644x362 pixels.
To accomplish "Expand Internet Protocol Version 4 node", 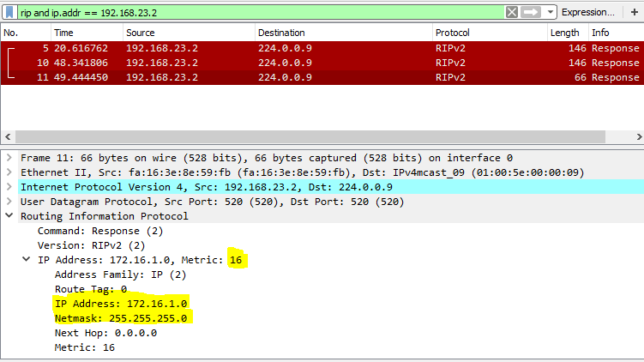I will (9, 186).
